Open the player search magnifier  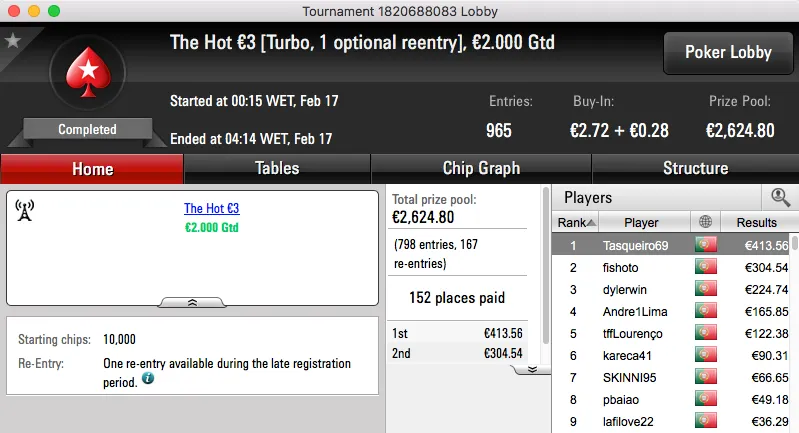pyautogui.click(x=779, y=198)
